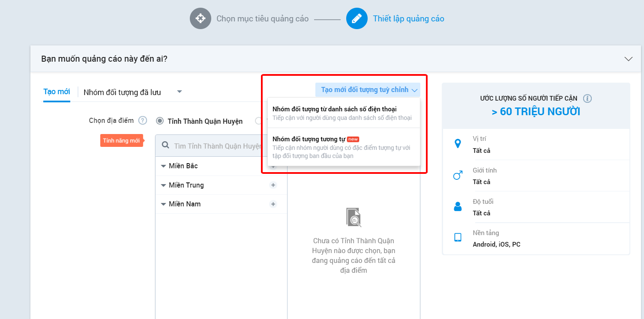Click the tablet icon for Nền tảng
The image size is (644, 319).
click(x=458, y=238)
